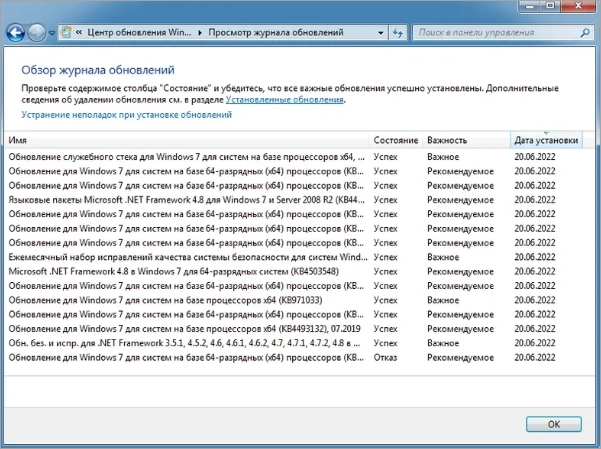This screenshot has height=449, width=601.
Task: Minimize the window
Action: click(530, 6)
